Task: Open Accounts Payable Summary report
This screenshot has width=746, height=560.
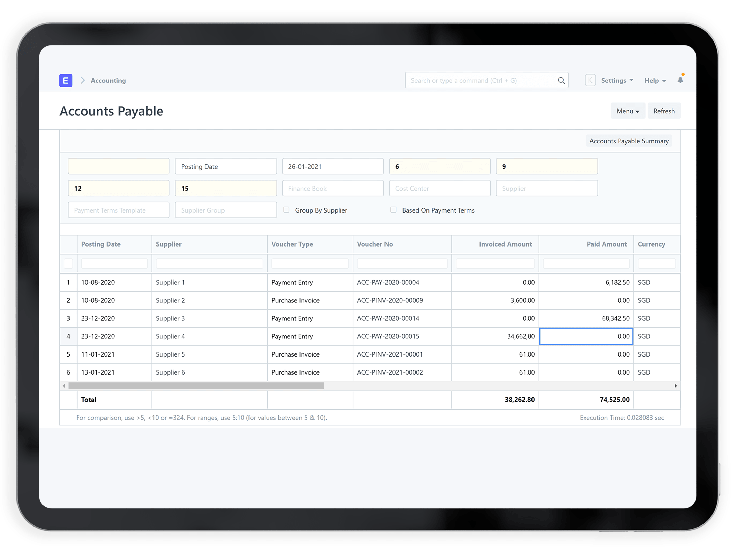Action: (x=629, y=141)
